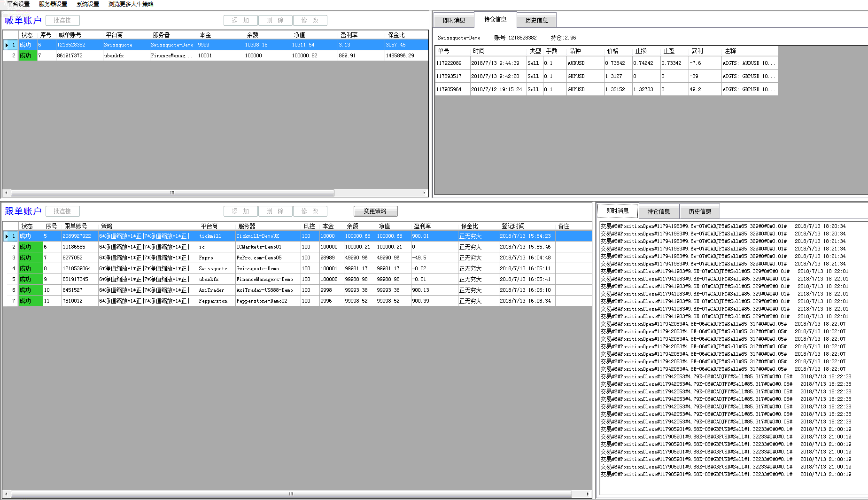
Task: Click 添加 button in 喊单账户 panel
Action: pos(240,21)
